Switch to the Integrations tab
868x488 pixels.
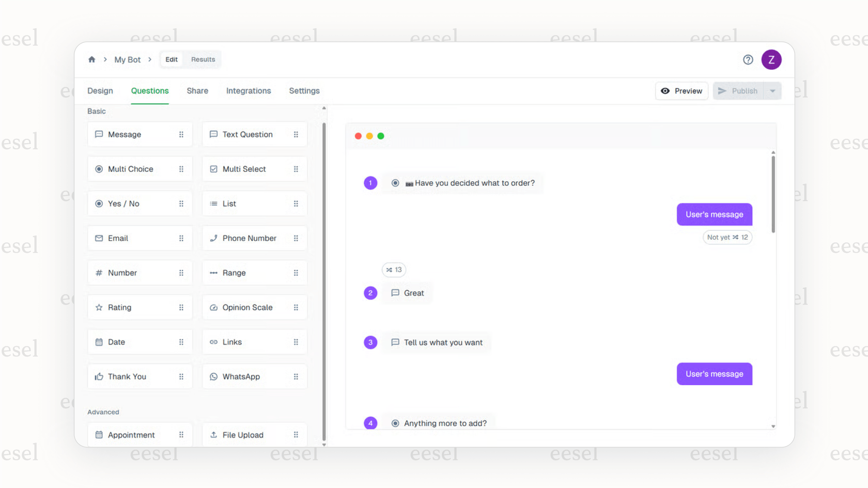pyautogui.click(x=249, y=91)
